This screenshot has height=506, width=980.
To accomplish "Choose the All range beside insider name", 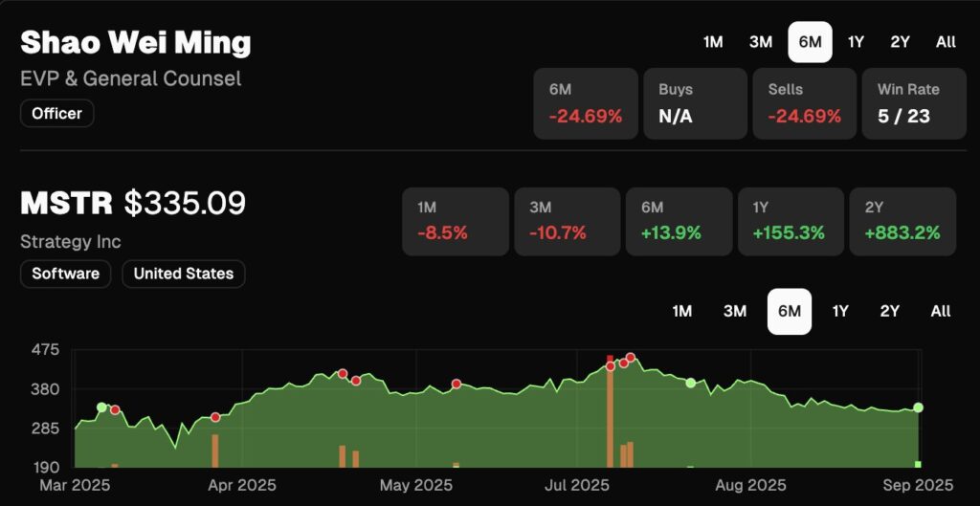I will pos(946,41).
